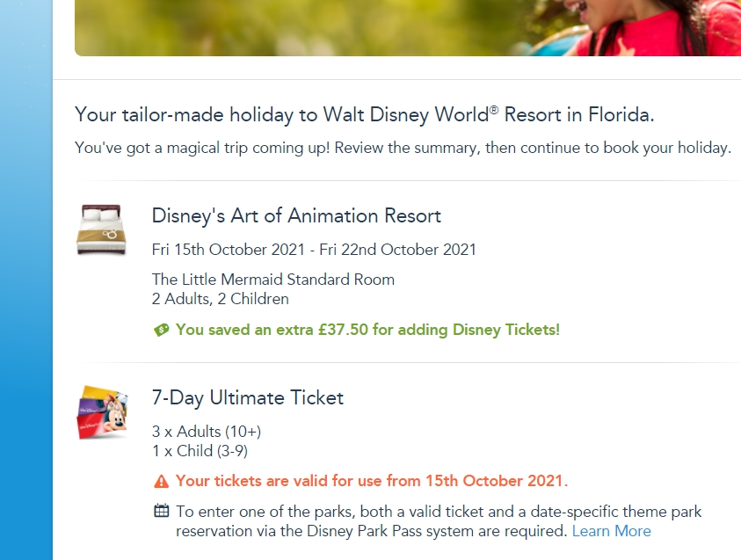Click Disney's Art of Animation Resort title

[296, 216]
